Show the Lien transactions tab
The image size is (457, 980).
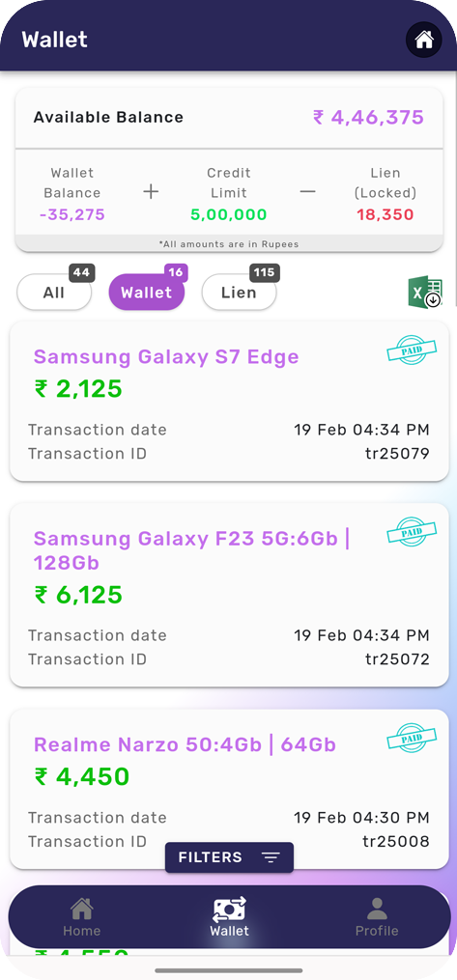239,292
